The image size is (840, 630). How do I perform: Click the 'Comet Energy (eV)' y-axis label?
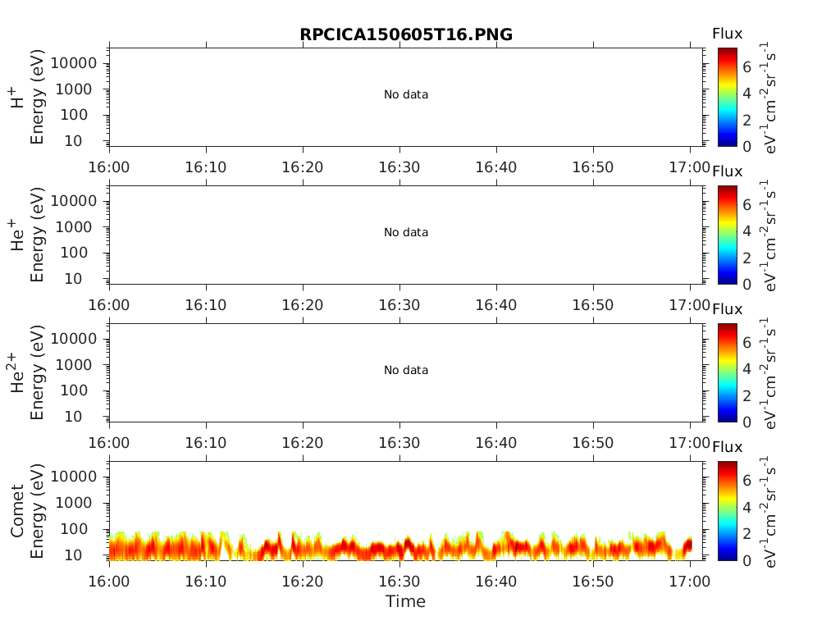[x=27, y=510]
